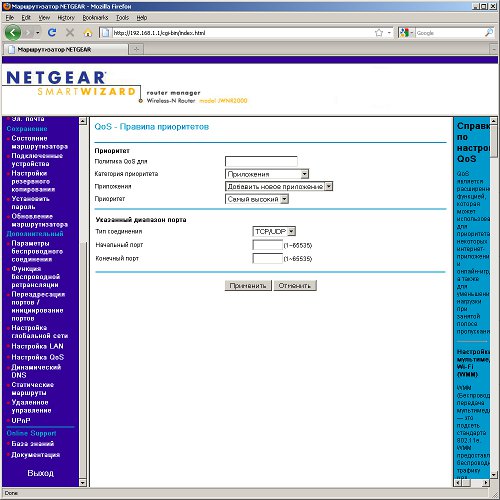
Task: Open a new tab with plus button
Action: pos(136,49)
